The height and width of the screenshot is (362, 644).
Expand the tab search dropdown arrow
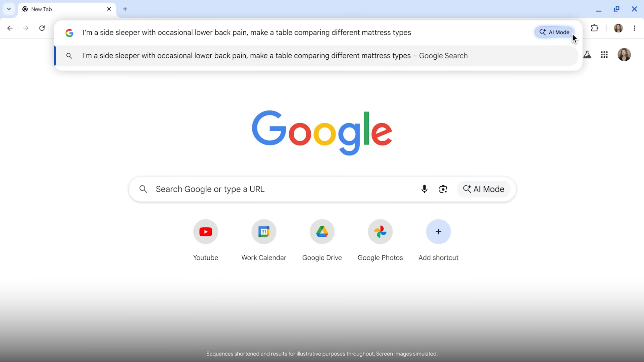[9, 9]
